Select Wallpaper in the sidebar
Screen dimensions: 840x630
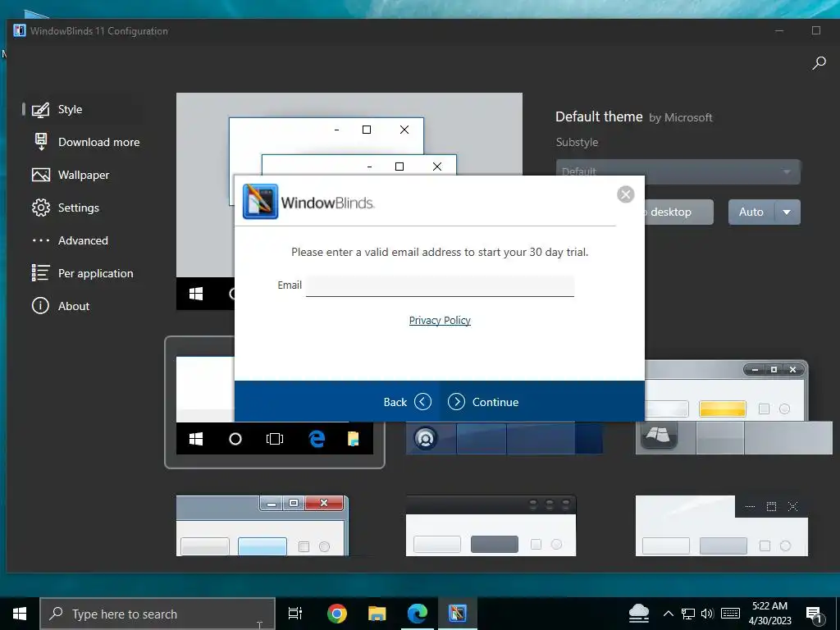[x=83, y=175]
